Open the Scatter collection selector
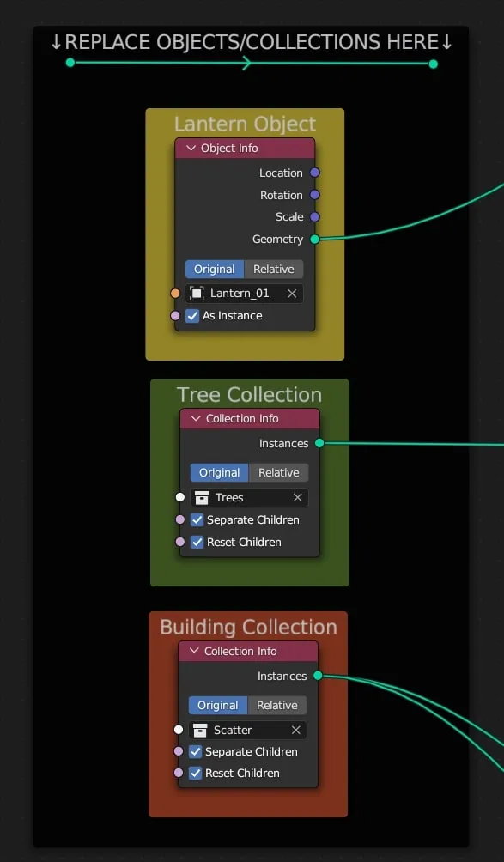This screenshot has width=504, height=862. pos(247,730)
